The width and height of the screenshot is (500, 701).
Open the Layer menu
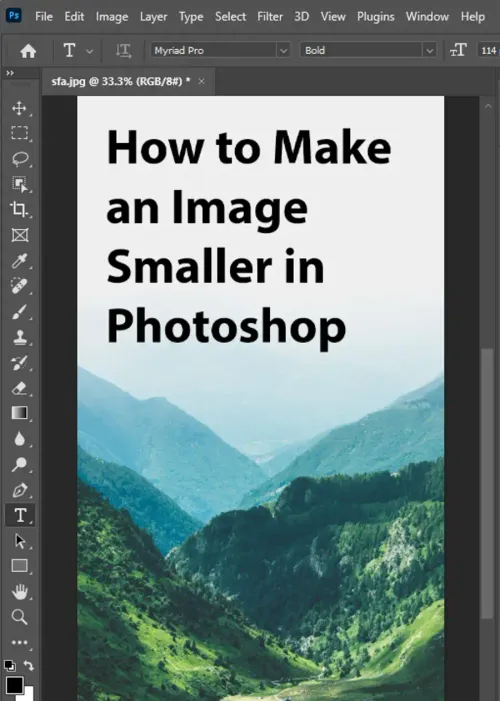(x=153, y=17)
